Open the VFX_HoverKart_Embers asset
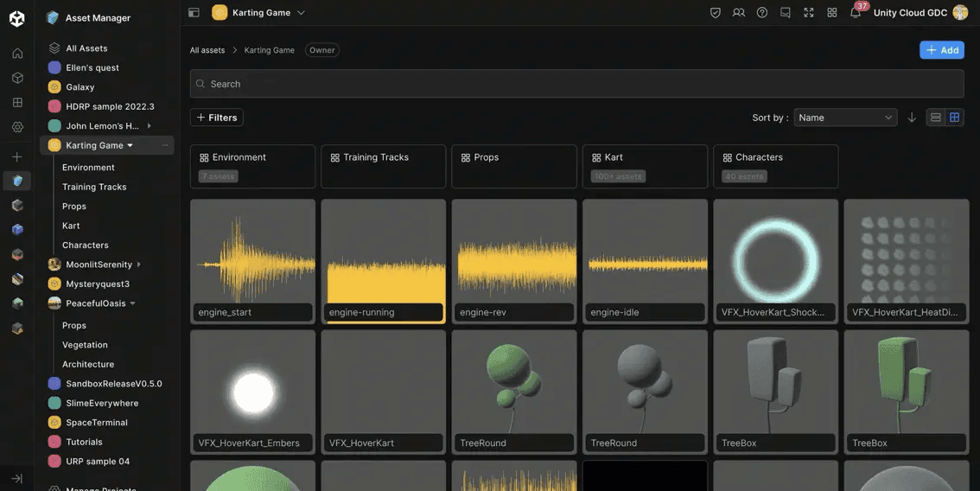The height and width of the screenshot is (491, 980). click(252, 392)
